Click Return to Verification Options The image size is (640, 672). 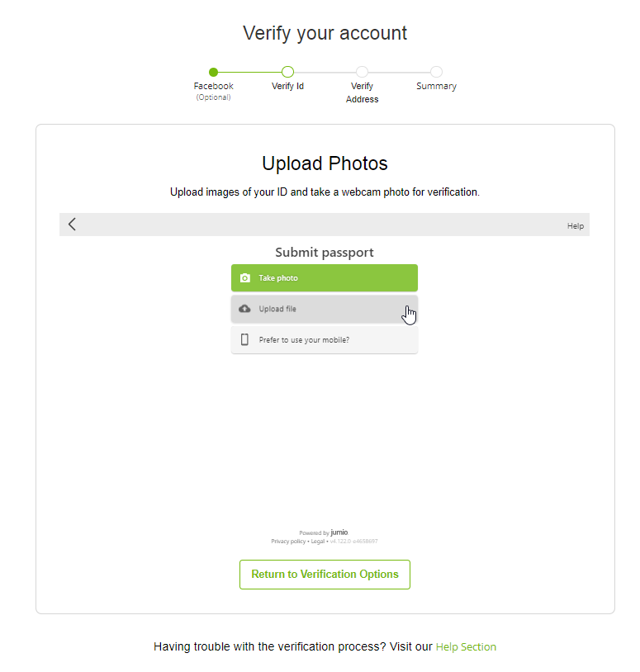(324, 574)
